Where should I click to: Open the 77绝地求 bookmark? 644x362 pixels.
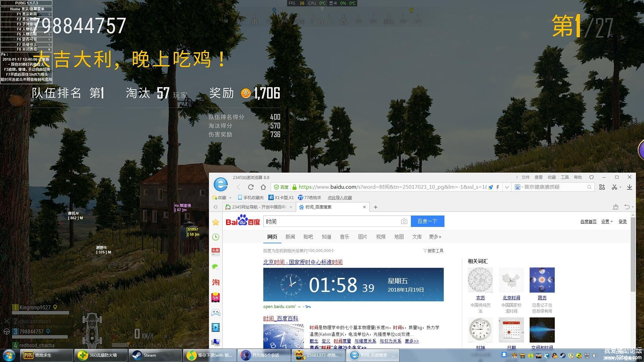[x=310, y=198]
